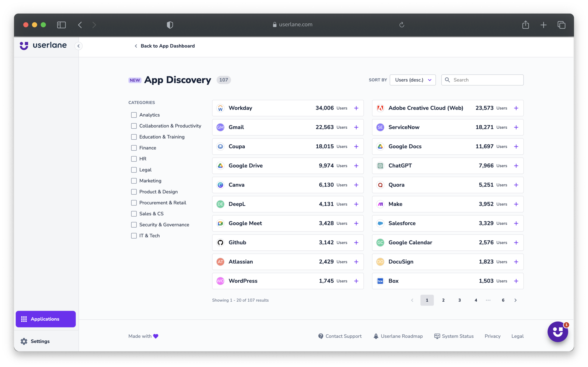Open Settings in the sidebar
This screenshot has width=588, height=367.
tap(35, 341)
